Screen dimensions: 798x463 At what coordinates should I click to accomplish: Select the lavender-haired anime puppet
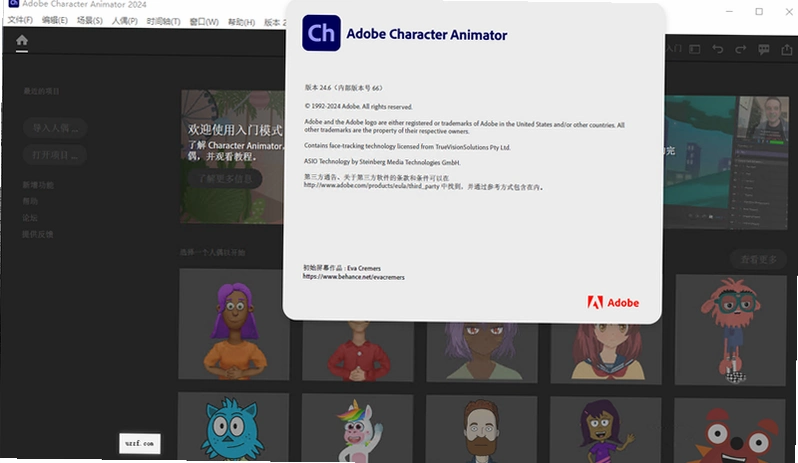(482, 353)
